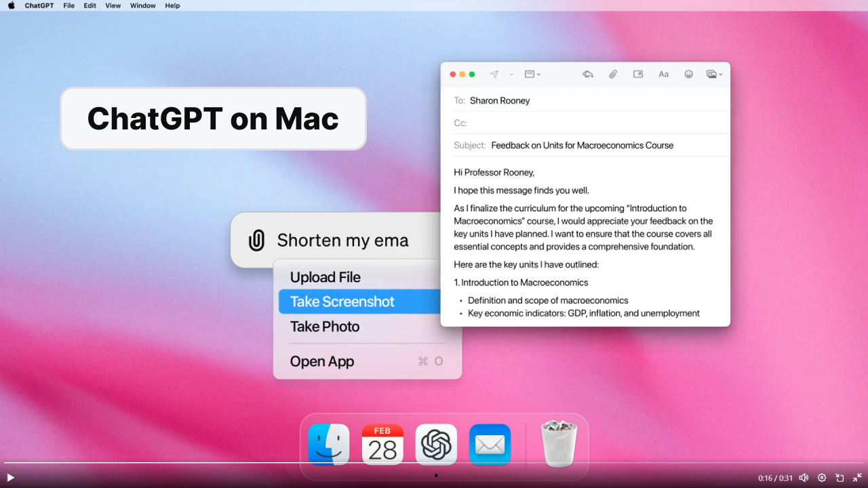868x488 pixels.
Task: Click '1. Introduction to Macroeconomics' line
Action: tap(521, 283)
